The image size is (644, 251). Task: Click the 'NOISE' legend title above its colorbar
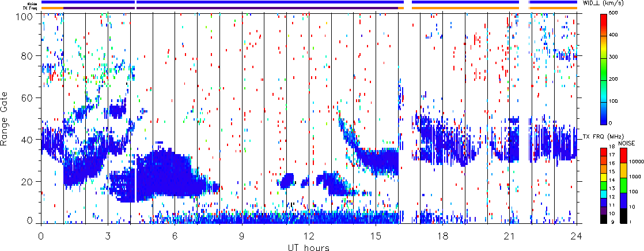point(627,143)
